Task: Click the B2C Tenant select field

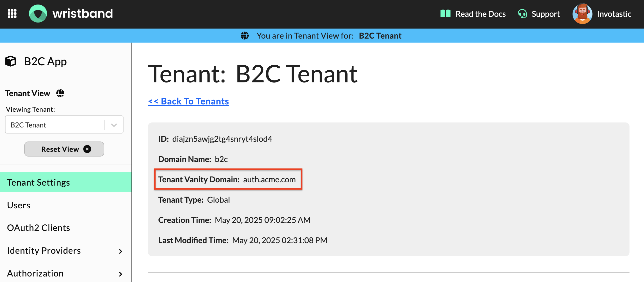Action: pyautogui.click(x=55, y=125)
